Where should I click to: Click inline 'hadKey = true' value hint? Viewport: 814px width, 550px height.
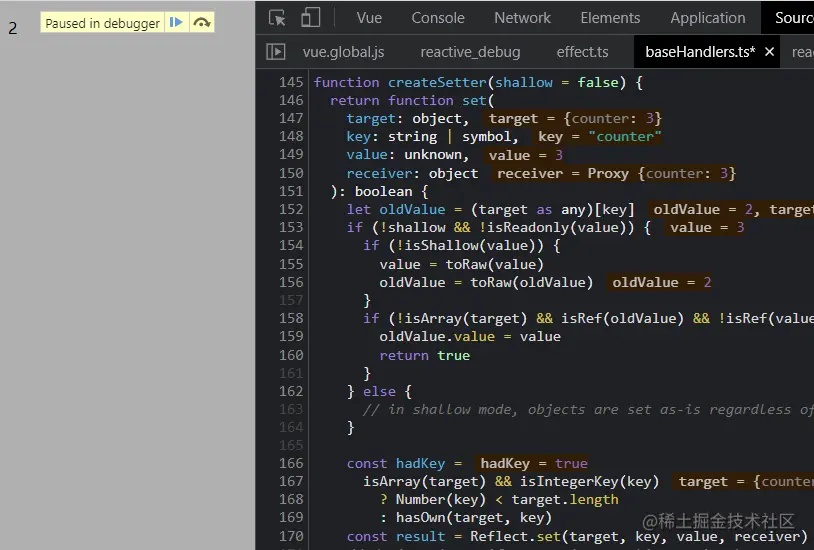point(534,463)
